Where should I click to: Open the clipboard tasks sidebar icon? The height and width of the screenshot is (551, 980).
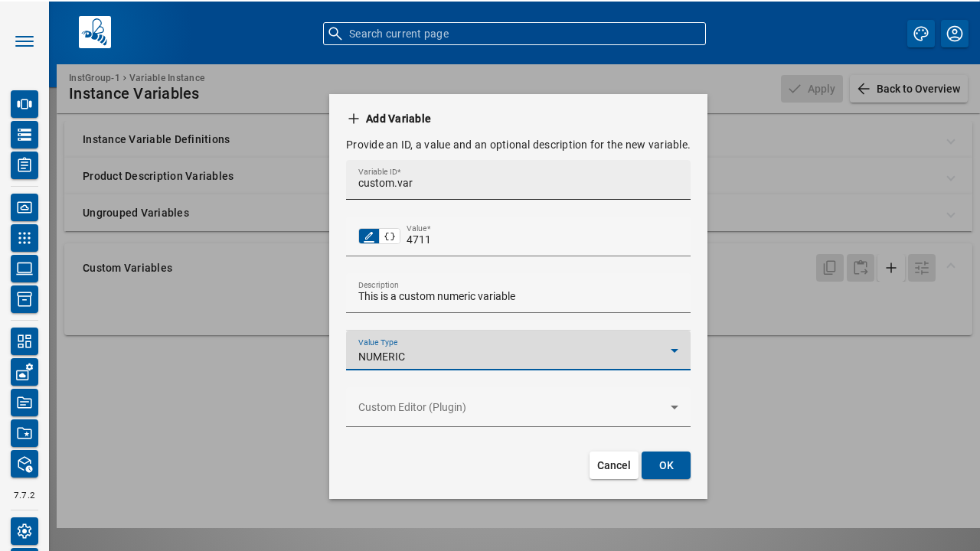pyautogui.click(x=24, y=165)
